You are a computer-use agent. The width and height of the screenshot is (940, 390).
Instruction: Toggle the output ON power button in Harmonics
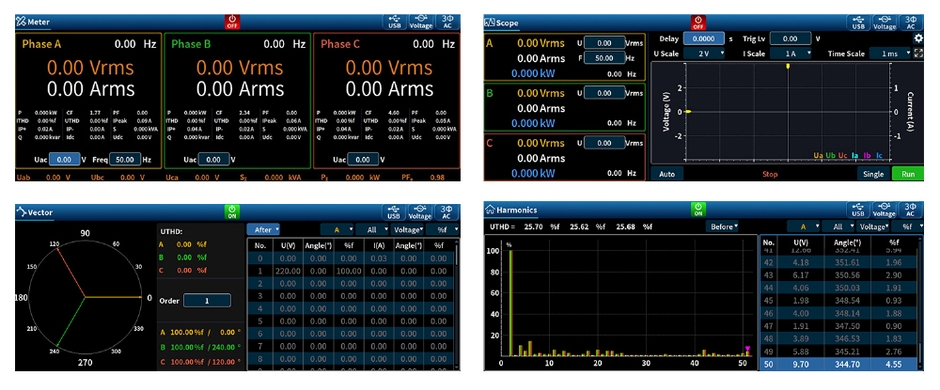click(x=698, y=209)
